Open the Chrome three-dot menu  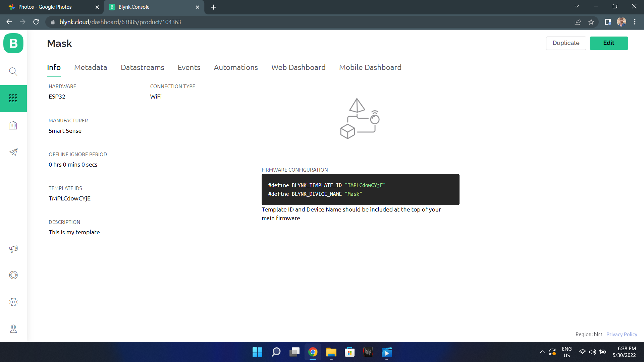tap(635, 22)
